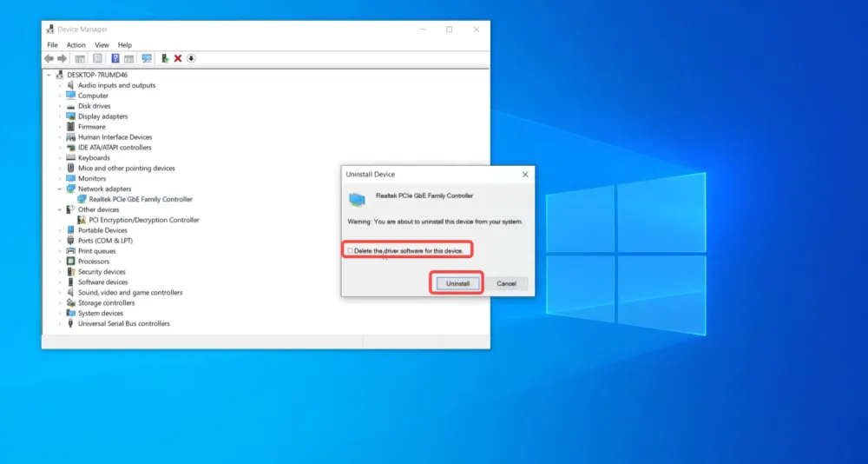Select the Mice and other pointing devices icon

coord(70,168)
